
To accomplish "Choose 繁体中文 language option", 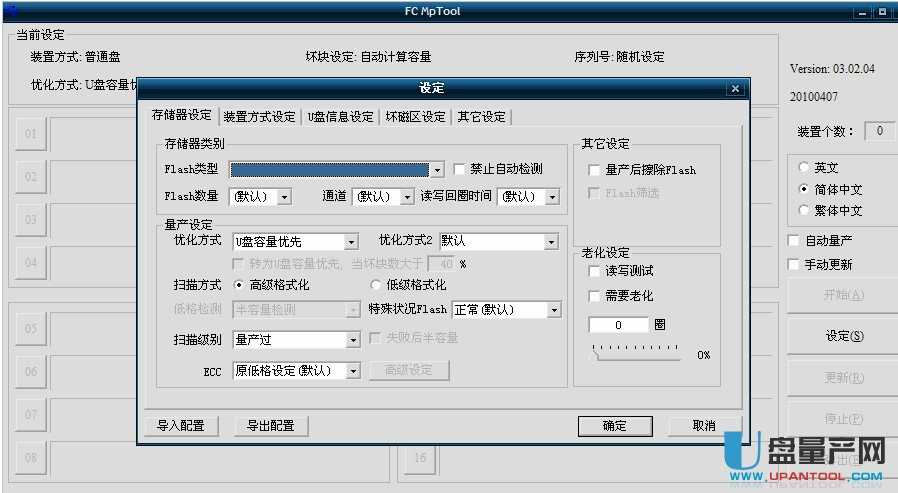I will pos(804,210).
